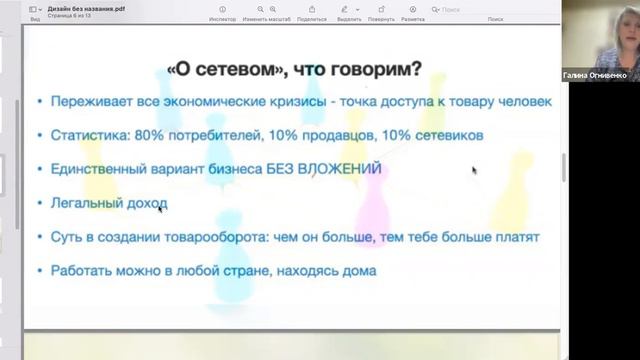Click the zoom in magnifier icon
This screenshot has width=640, height=360.
pos(273,9)
